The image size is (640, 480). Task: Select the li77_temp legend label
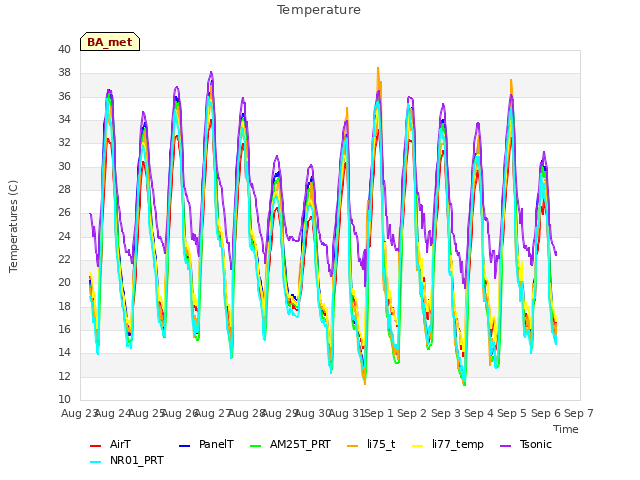click(458, 444)
